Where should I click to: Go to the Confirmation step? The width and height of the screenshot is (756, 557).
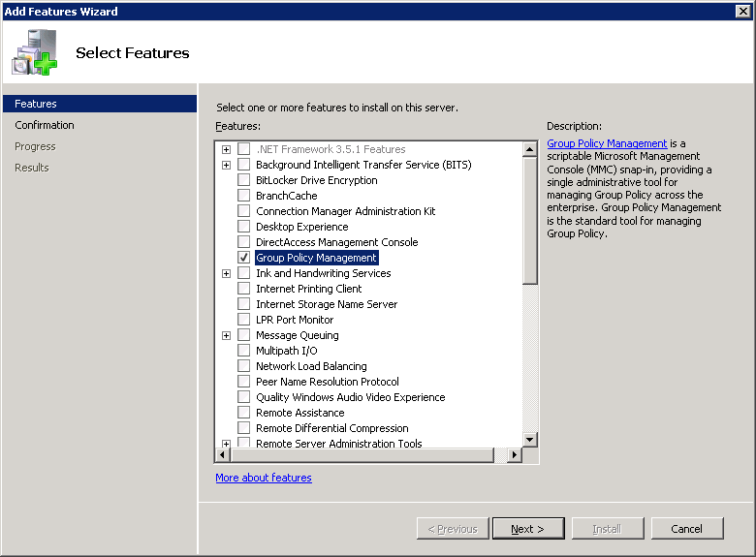(x=45, y=125)
